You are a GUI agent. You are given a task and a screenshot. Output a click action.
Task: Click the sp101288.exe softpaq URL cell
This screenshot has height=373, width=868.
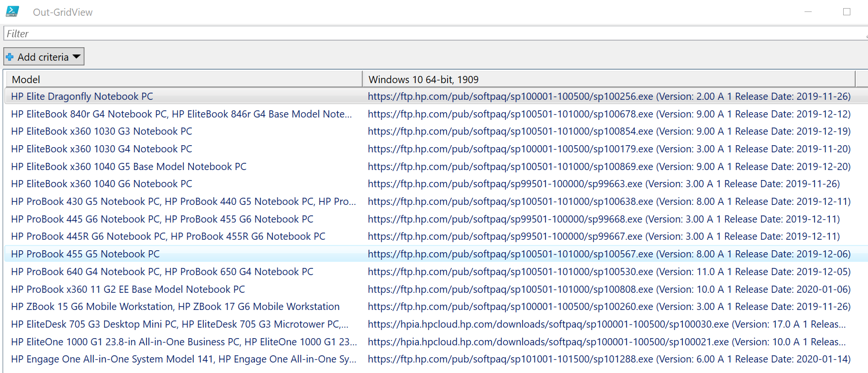coord(609,359)
